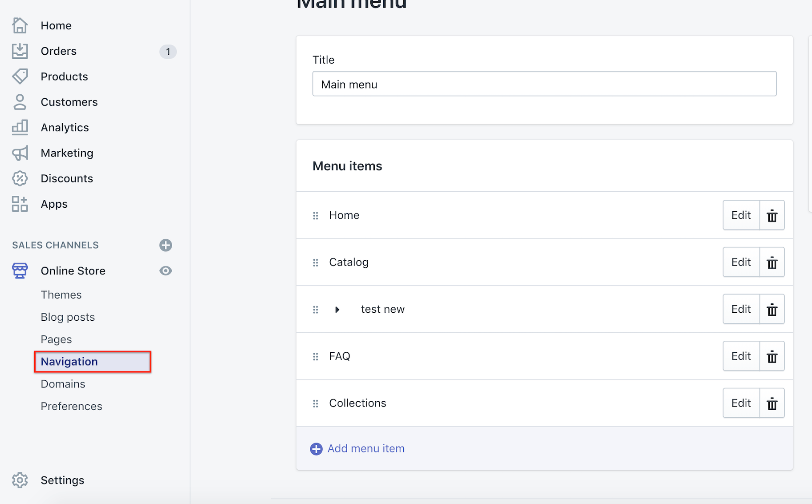
Task: Click the Online Store storefront icon
Action: point(20,270)
